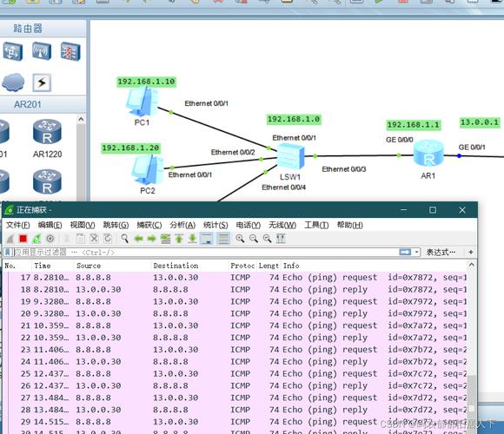Go to previous packet with left arrow
The height and width of the screenshot is (434, 504).
pyautogui.click(x=138, y=239)
